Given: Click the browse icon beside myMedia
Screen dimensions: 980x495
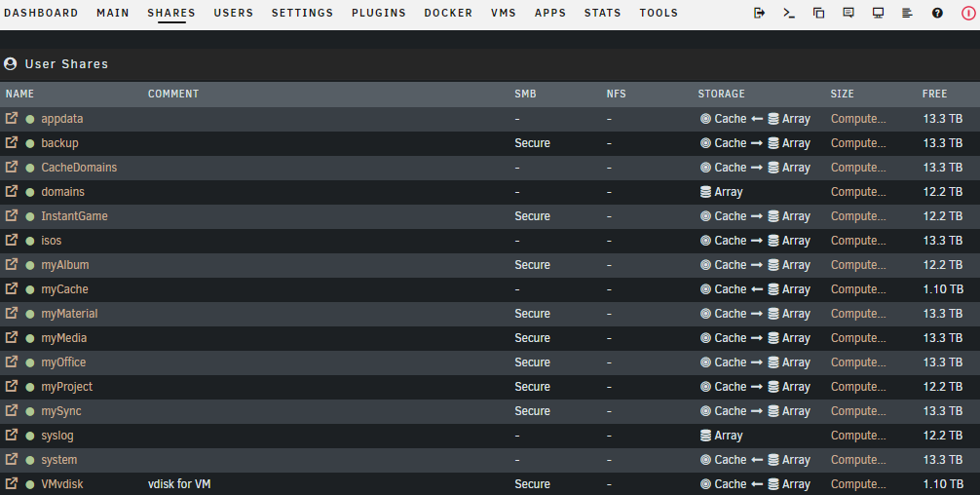Looking at the screenshot, I should coord(12,338).
